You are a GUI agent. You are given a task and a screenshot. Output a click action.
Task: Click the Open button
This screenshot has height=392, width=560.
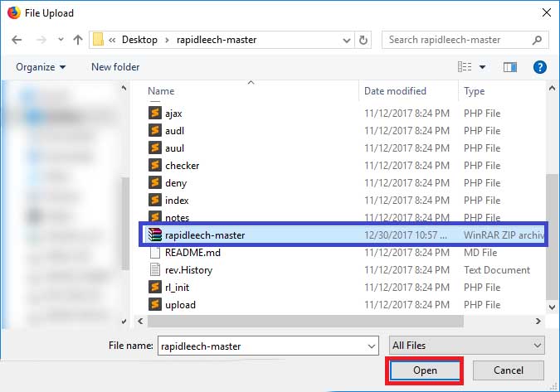click(425, 370)
